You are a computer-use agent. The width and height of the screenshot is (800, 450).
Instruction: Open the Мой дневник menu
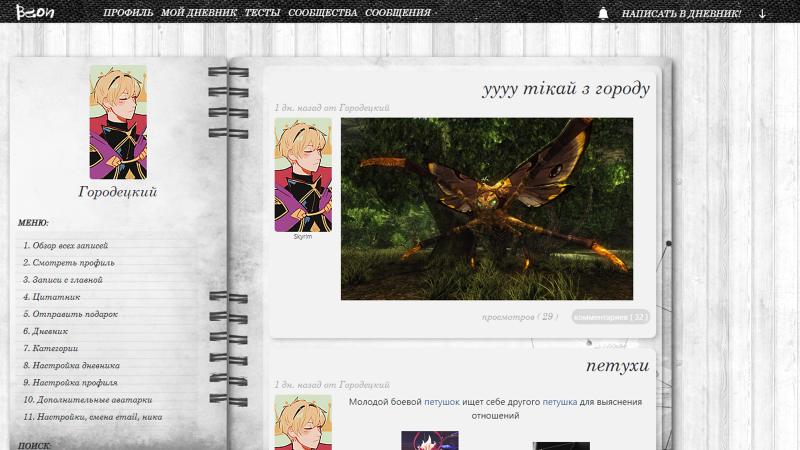tap(198, 14)
